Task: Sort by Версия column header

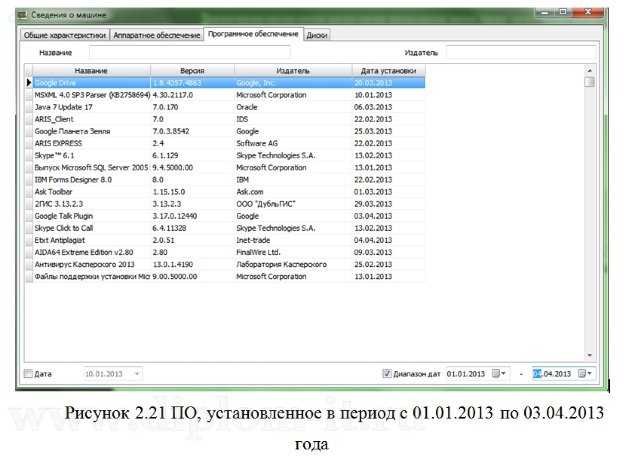Action: pyautogui.click(x=192, y=71)
